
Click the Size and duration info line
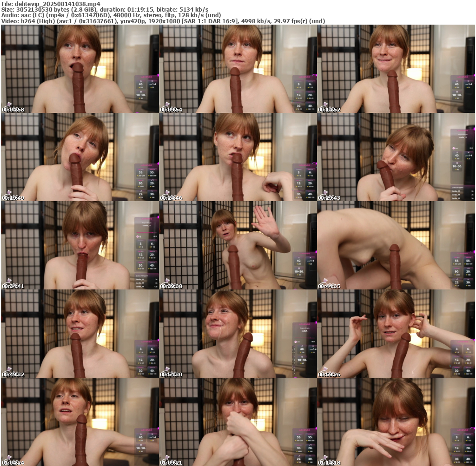(105, 9)
